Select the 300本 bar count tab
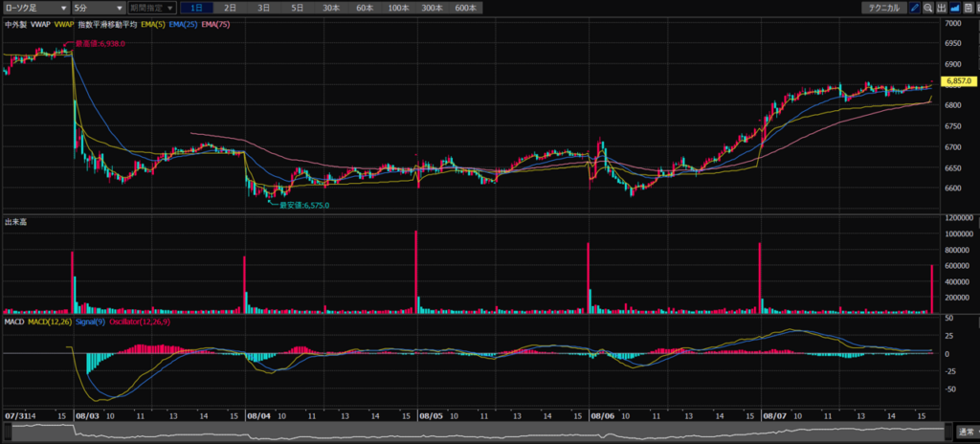The width and height of the screenshot is (980, 444). [433, 8]
